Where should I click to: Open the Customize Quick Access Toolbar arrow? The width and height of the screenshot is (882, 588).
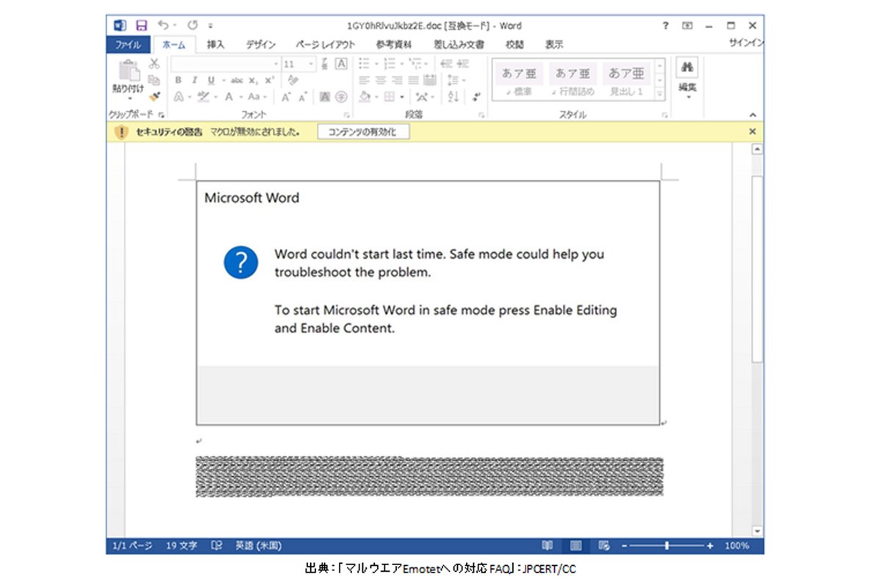[x=212, y=26]
